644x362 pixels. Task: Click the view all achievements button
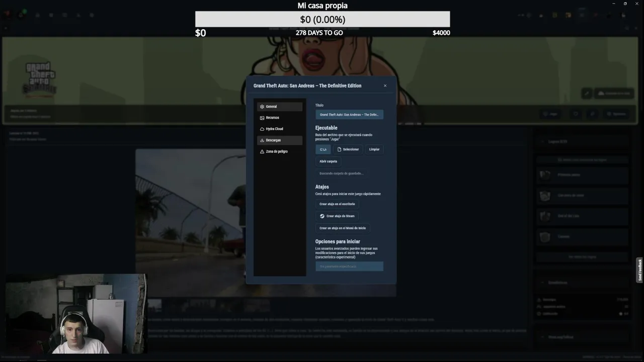[x=583, y=257]
